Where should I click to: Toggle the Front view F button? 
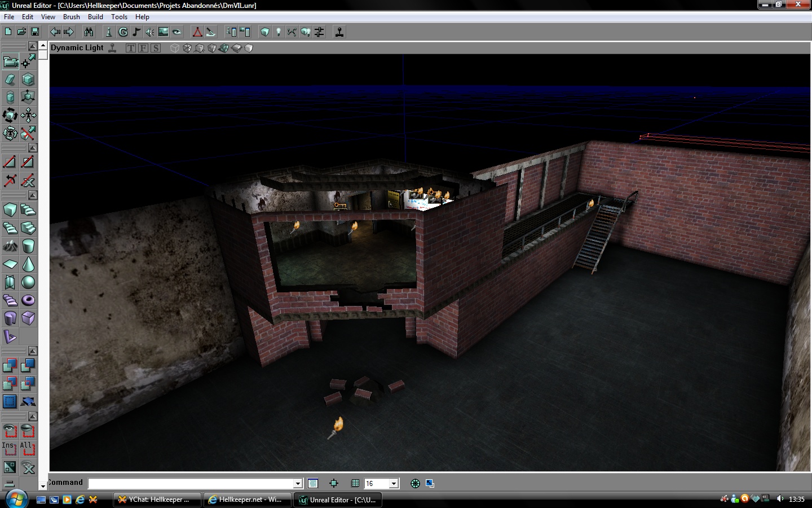pos(143,48)
